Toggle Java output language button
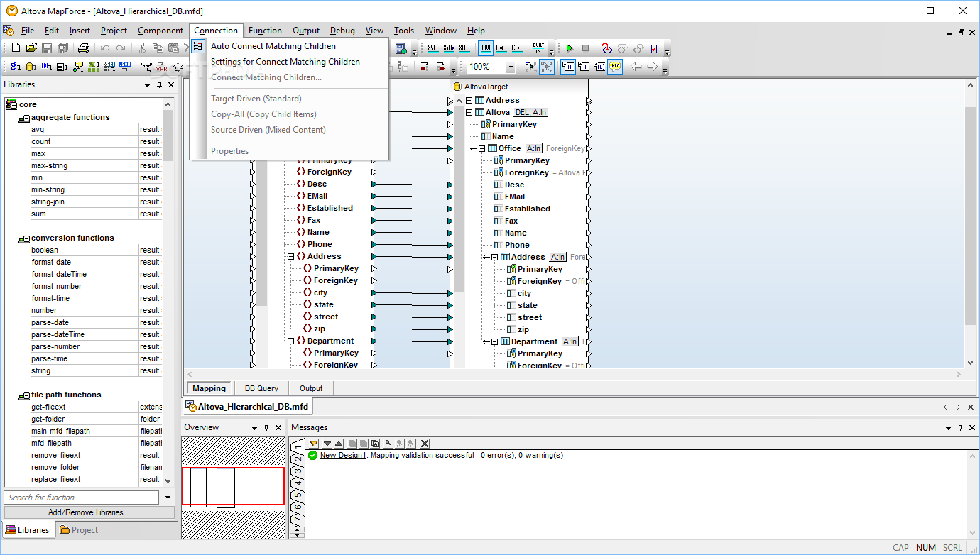The width and height of the screenshot is (980, 555). [486, 48]
